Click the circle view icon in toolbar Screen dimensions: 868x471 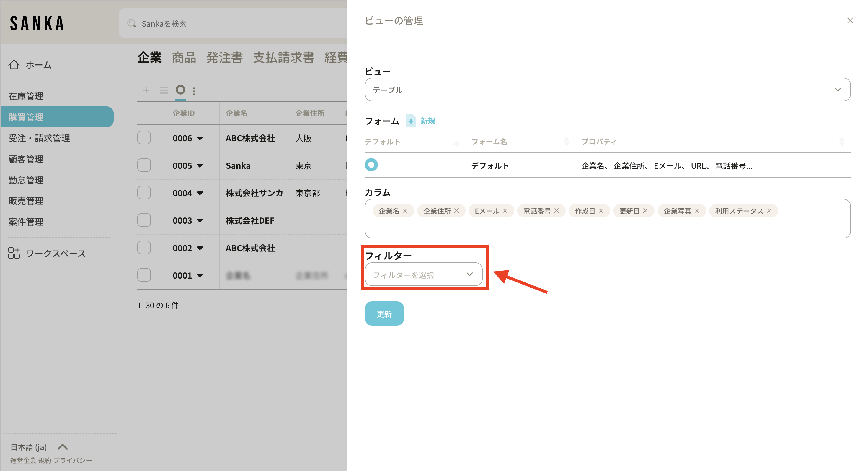(180, 90)
